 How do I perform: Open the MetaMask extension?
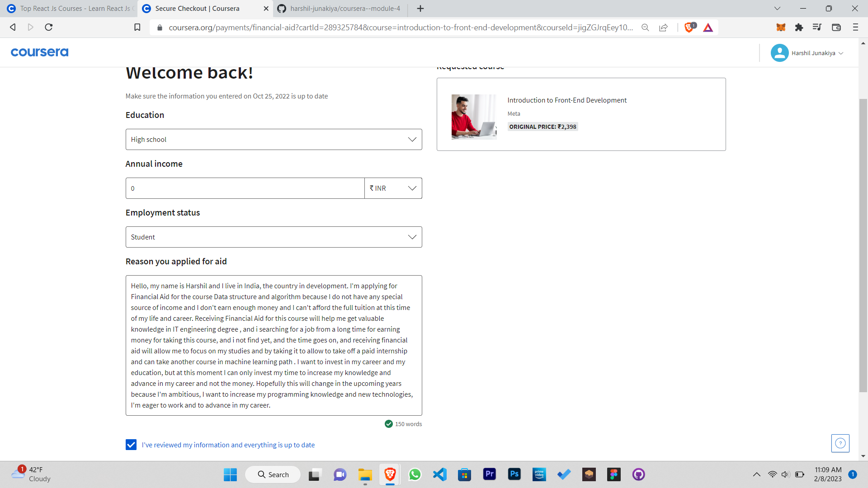click(780, 27)
